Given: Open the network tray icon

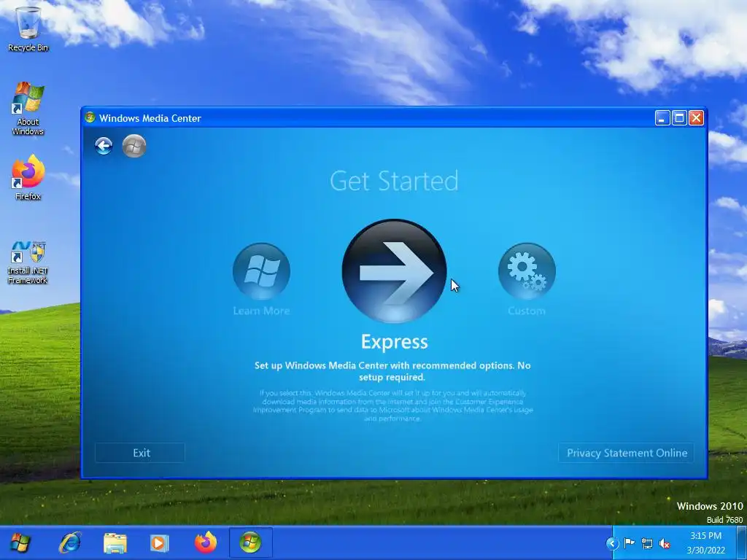Looking at the screenshot, I should tap(647, 542).
